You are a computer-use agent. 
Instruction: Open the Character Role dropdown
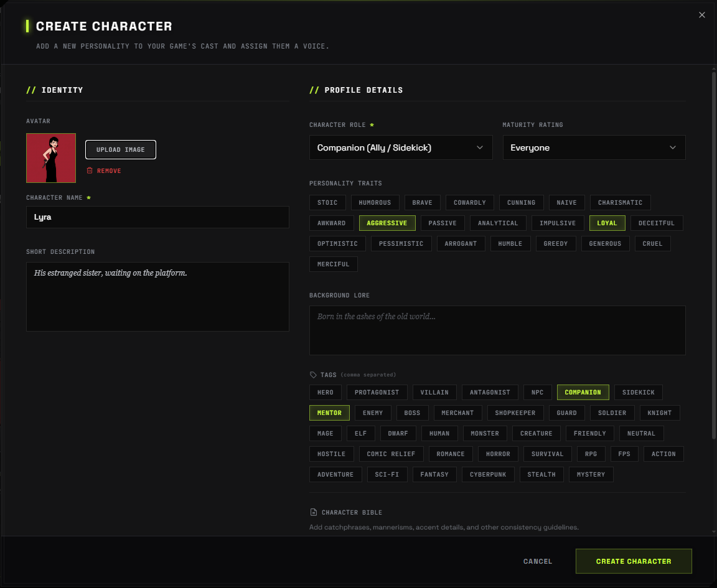pos(401,147)
